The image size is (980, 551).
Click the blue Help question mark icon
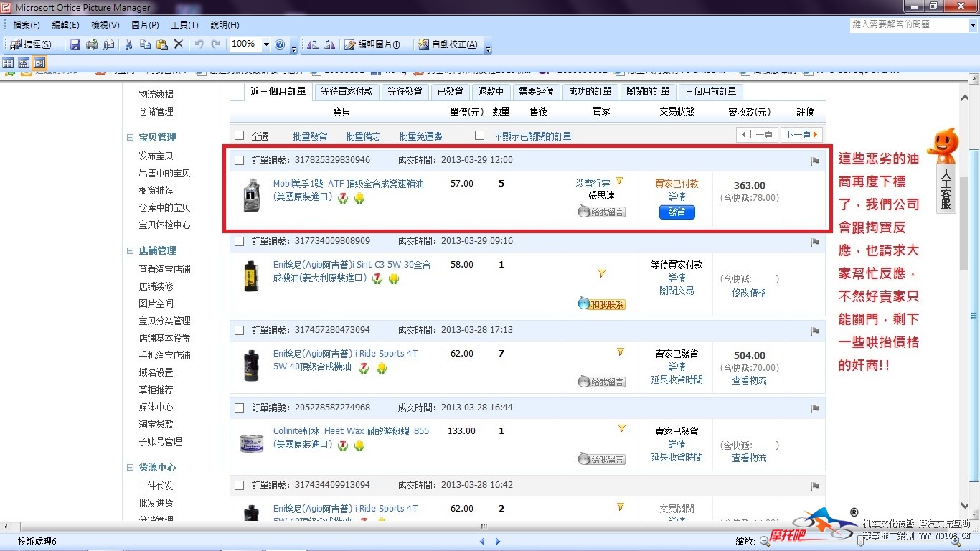280,44
